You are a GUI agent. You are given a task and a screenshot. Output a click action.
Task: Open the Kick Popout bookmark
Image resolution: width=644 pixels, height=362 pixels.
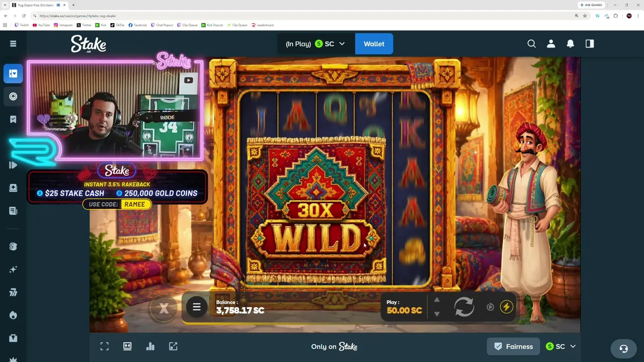coord(212,25)
